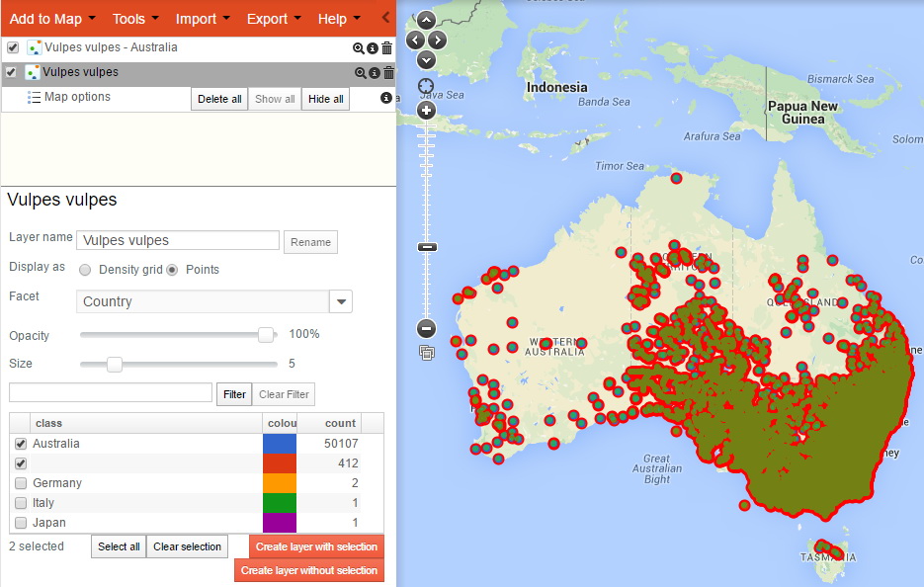
Task: Open the Add to Map menu
Action: click(45, 18)
